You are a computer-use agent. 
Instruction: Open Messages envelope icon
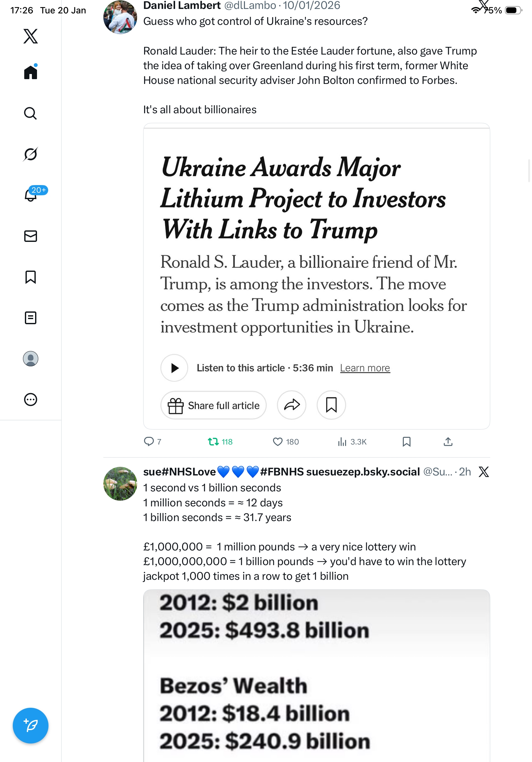pyautogui.click(x=31, y=236)
